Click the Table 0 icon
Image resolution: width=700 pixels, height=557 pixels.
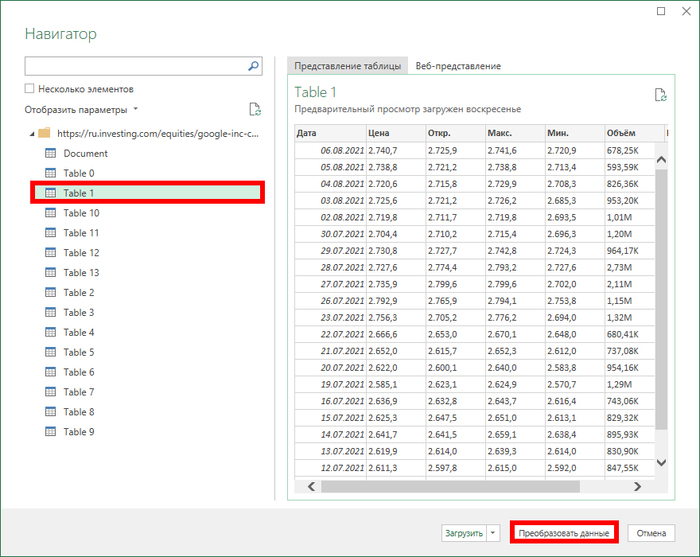click(x=50, y=173)
